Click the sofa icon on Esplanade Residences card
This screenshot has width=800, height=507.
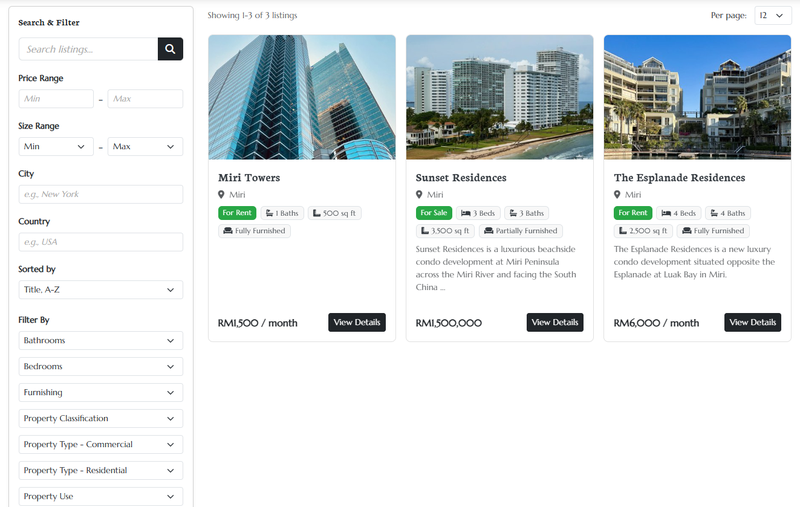point(686,231)
